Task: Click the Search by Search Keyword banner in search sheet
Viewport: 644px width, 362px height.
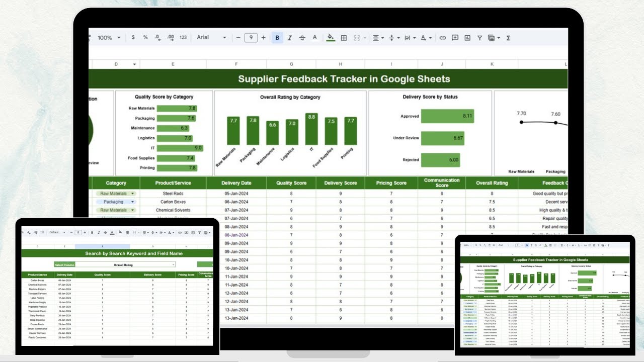Action: click(x=117, y=253)
